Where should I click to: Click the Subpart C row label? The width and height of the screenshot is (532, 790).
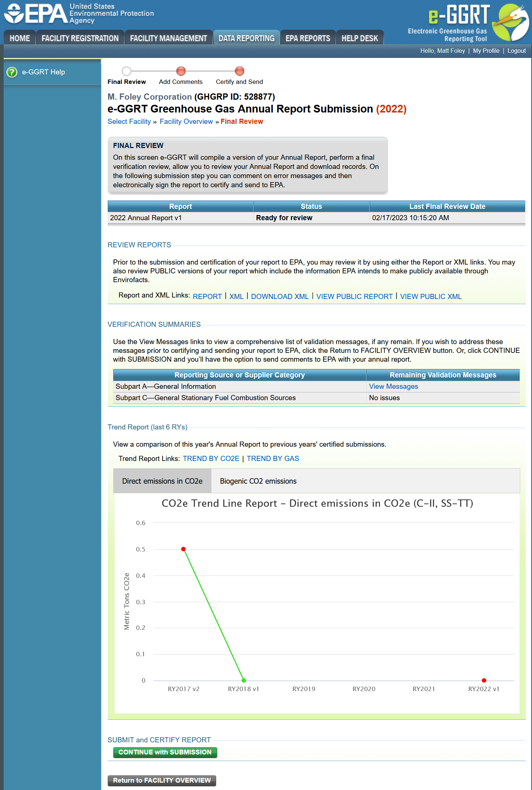pos(206,398)
